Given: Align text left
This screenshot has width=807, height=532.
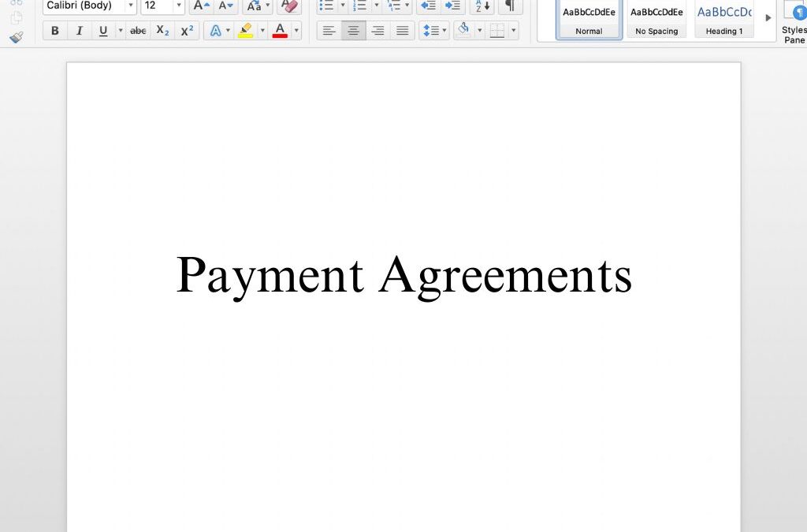Looking at the screenshot, I should pos(329,31).
